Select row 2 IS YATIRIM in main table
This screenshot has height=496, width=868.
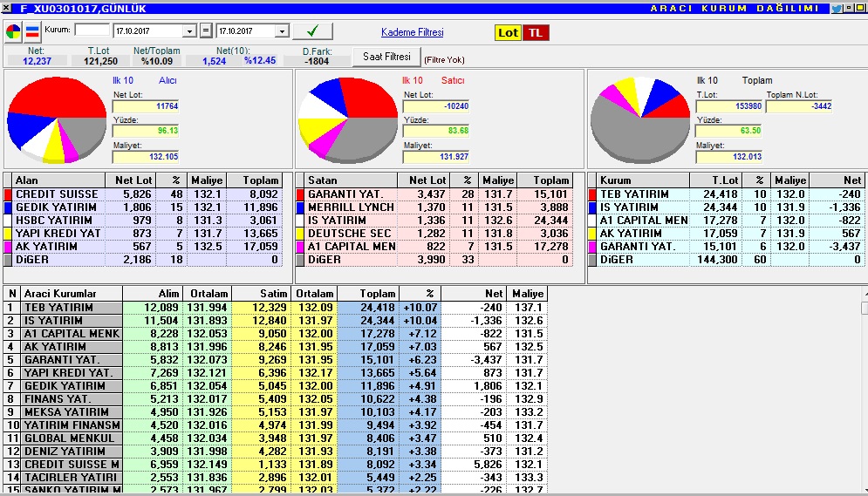pos(275,321)
